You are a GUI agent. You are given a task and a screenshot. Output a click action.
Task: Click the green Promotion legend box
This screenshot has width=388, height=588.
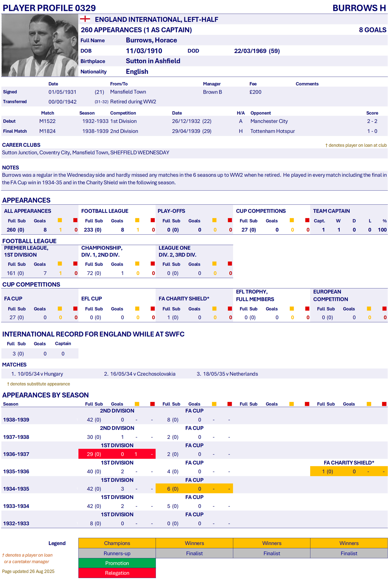tap(117, 563)
